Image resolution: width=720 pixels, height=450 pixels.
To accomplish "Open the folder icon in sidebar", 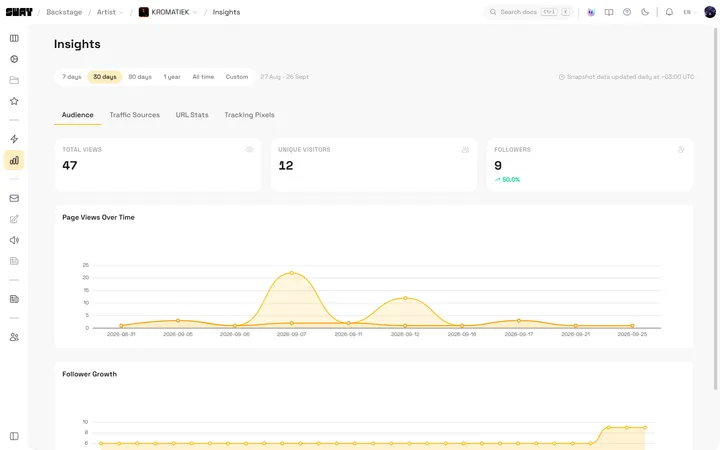I will (x=14, y=80).
